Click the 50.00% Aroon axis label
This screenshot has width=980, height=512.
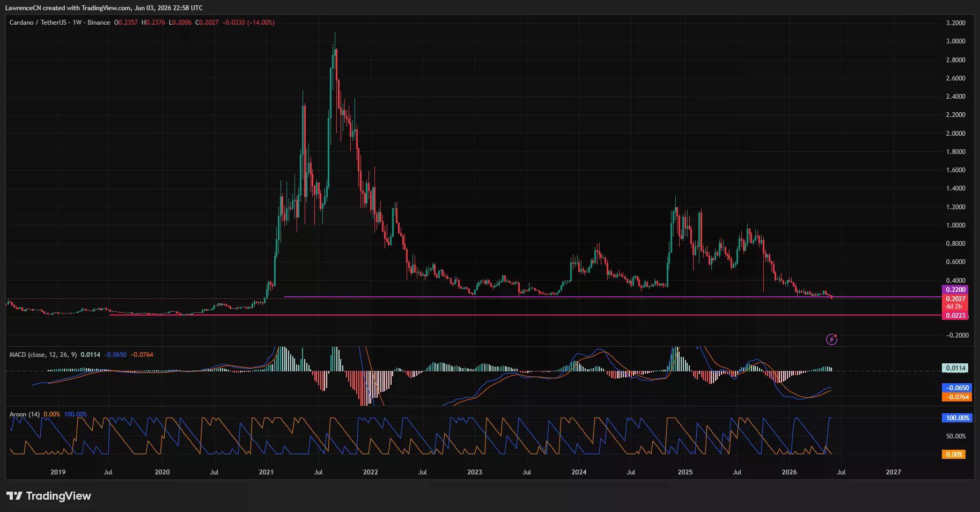coord(956,436)
